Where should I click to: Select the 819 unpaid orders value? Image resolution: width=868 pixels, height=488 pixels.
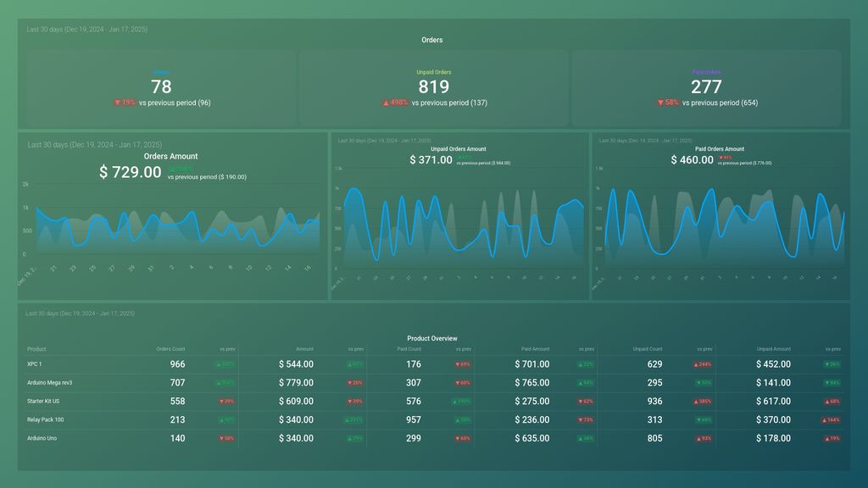coord(433,87)
